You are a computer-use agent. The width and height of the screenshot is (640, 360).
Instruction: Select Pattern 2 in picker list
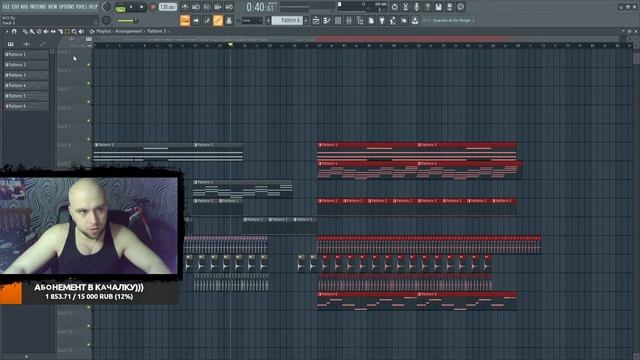click(26, 65)
